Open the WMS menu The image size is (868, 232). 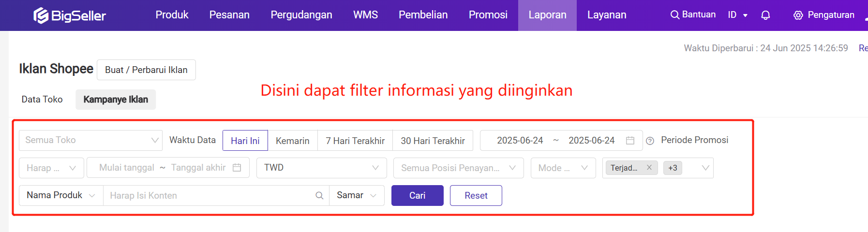point(365,15)
